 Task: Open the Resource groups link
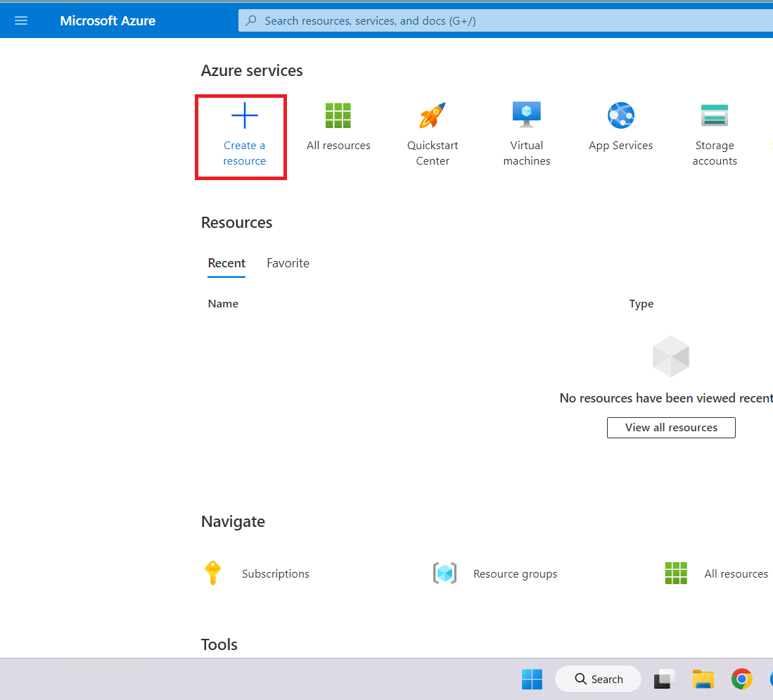coord(515,574)
